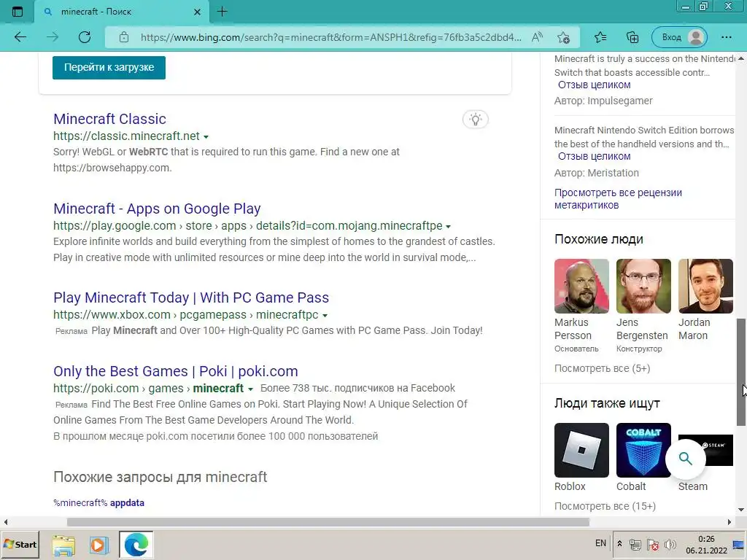
Task: Open the Collections icon
Action: 632,37
